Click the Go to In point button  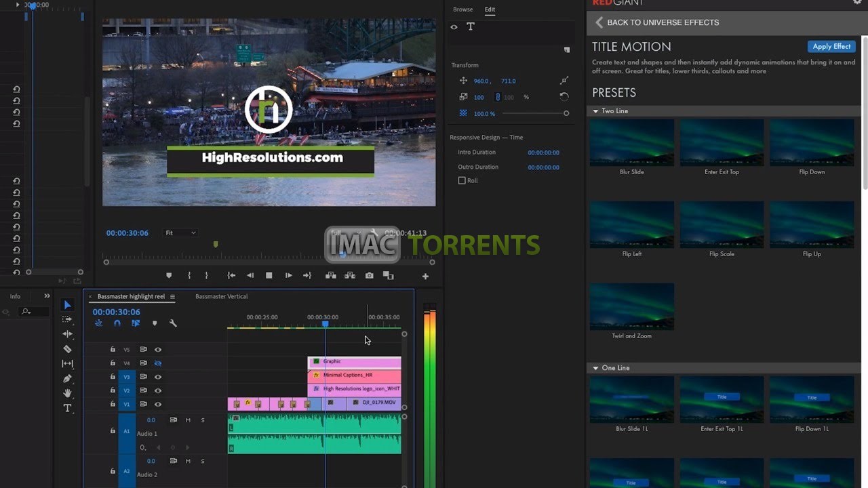click(231, 275)
